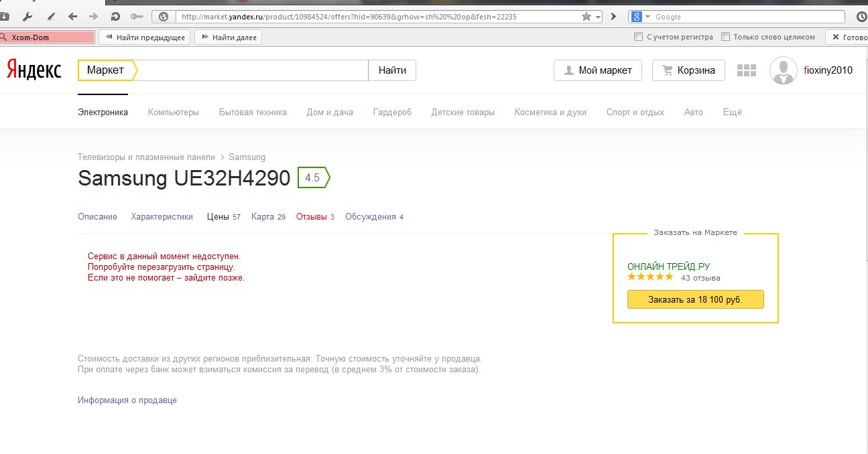
Task: Enable С учетом регистра checkbox
Action: [x=638, y=37]
